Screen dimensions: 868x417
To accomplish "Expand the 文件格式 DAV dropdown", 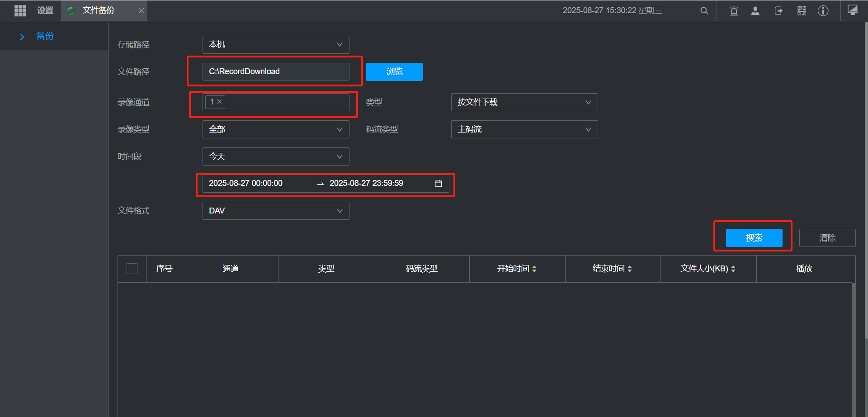I will click(x=276, y=211).
